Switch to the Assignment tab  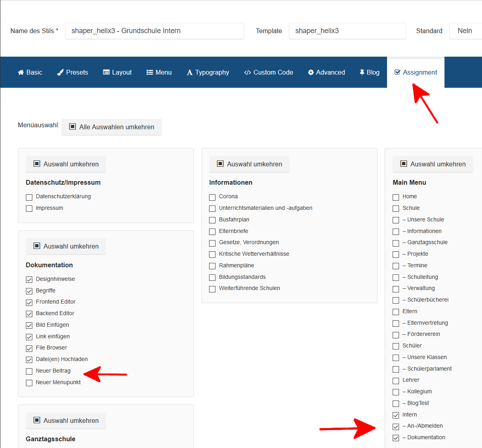(x=415, y=73)
